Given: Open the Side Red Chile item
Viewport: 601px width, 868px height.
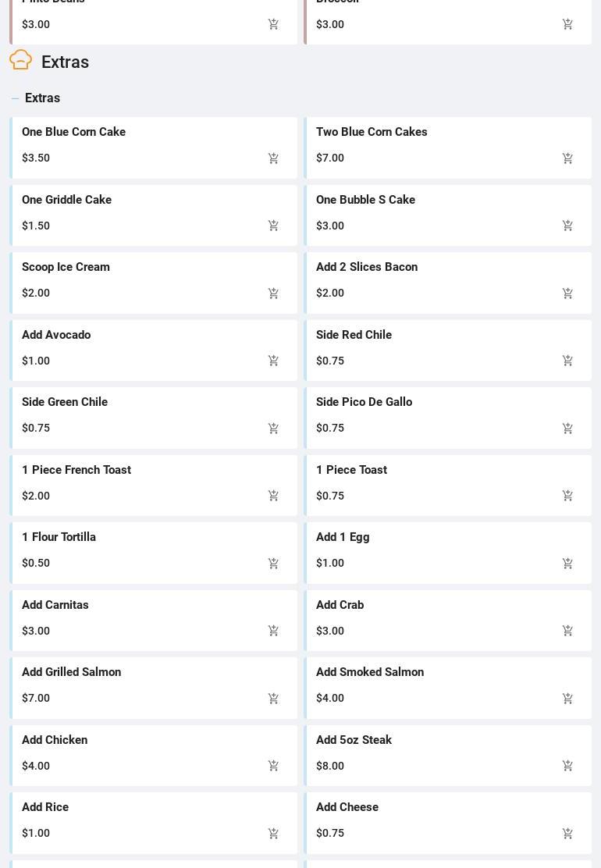Looking at the screenshot, I should point(354,335).
